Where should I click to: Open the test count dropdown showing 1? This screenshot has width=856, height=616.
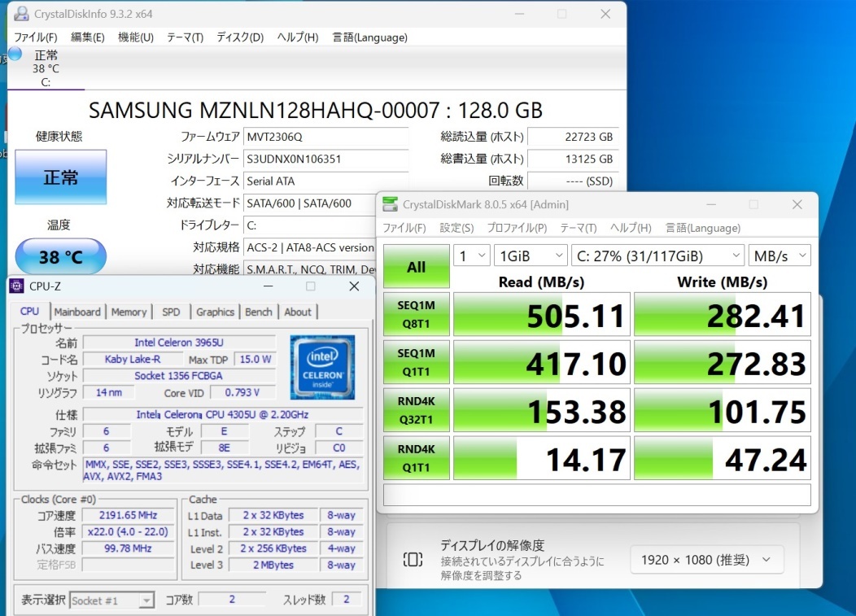[472, 256]
